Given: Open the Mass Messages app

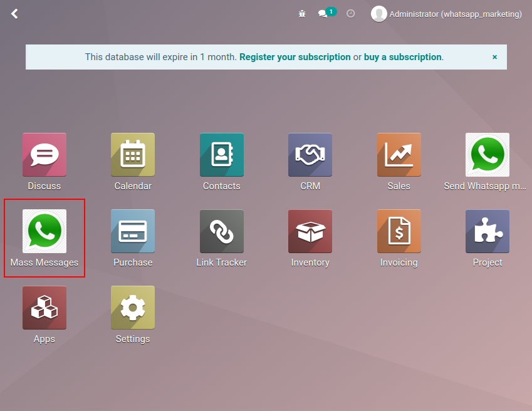Looking at the screenshot, I should [44, 231].
